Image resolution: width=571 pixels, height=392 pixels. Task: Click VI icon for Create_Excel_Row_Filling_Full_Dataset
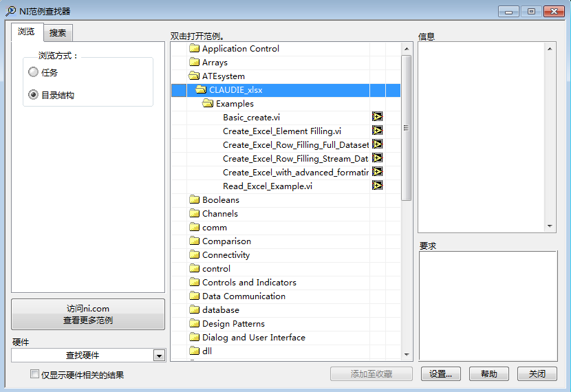pyautogui.click(x=377, y=144)
